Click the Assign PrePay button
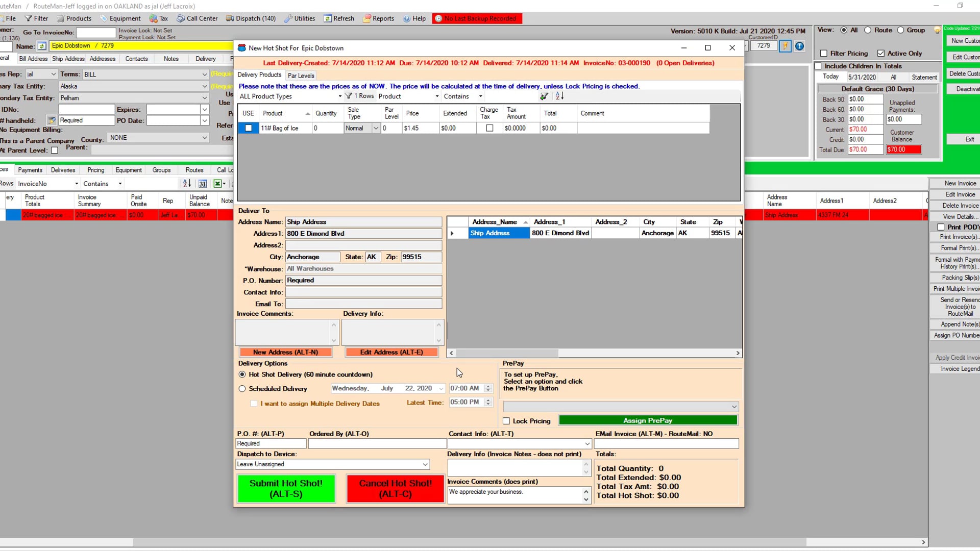Image resolution: width=980 pixels, height=551 pixels. pyautogui.click(x=648, y=420)
